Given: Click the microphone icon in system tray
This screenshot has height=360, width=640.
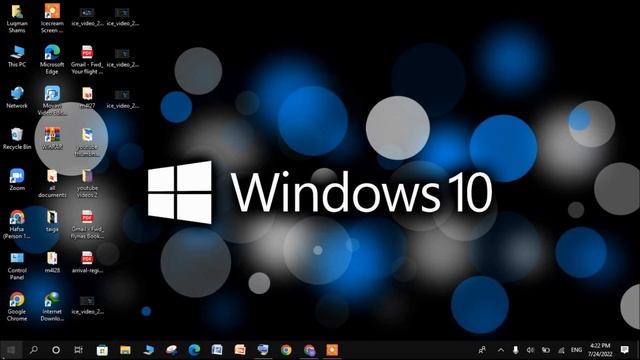Looking at the screenshot, I should coord(516,350).
